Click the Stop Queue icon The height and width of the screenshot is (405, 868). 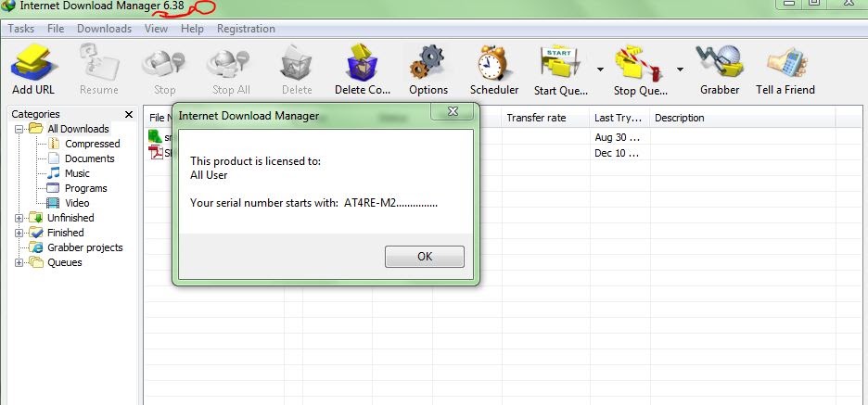click(x=637, y=64)
